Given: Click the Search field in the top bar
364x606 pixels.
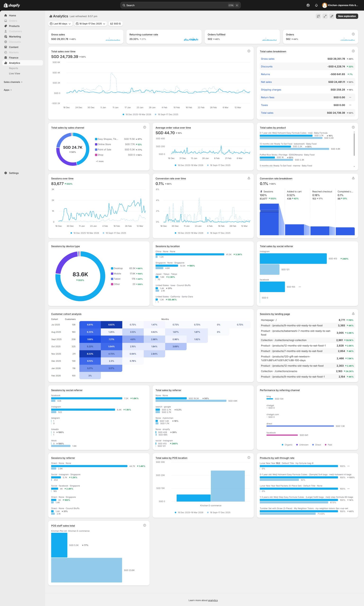Looking at the screenshot, I should coord(180,5).
